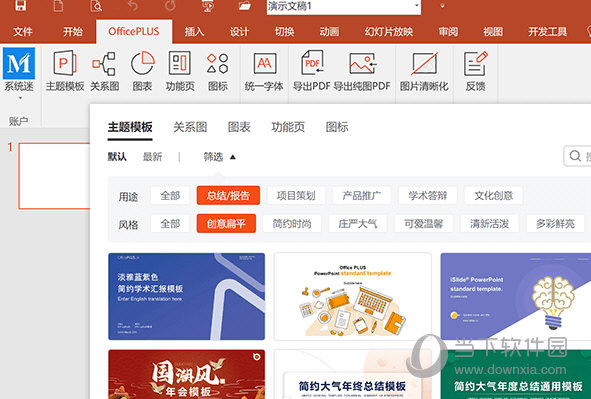Click the Save icon in quick access toolbar
The width and height of the screenshot is (591, 399).
point(21,5)
